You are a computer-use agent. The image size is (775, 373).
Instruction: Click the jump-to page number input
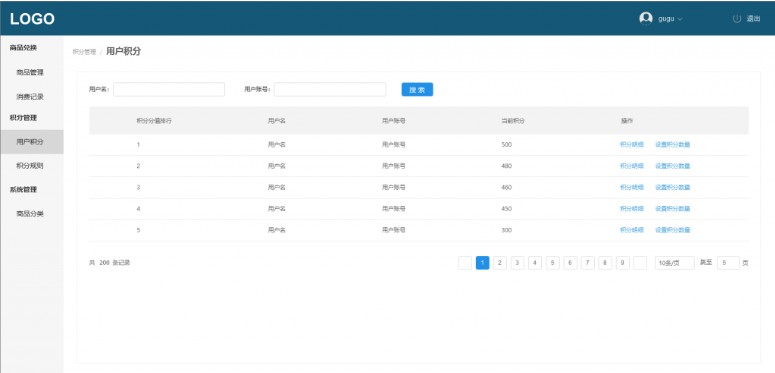[728, 263]
